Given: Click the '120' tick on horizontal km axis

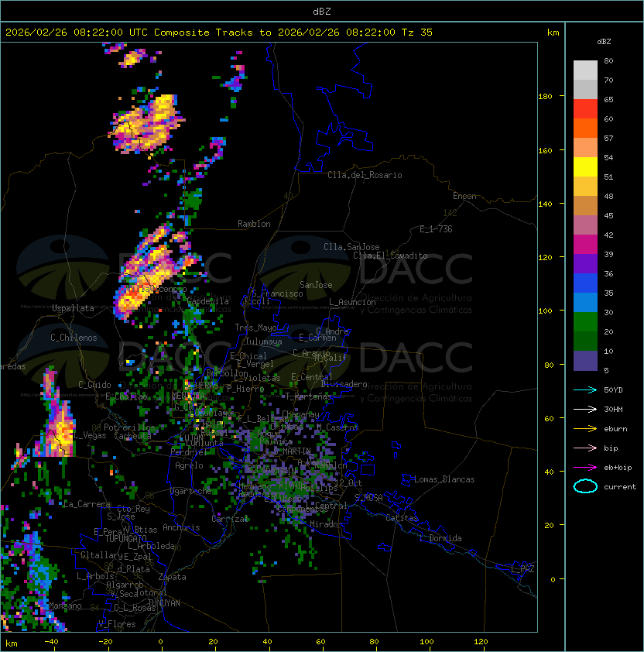Looking at the screenshot, I should coord(481,642).
